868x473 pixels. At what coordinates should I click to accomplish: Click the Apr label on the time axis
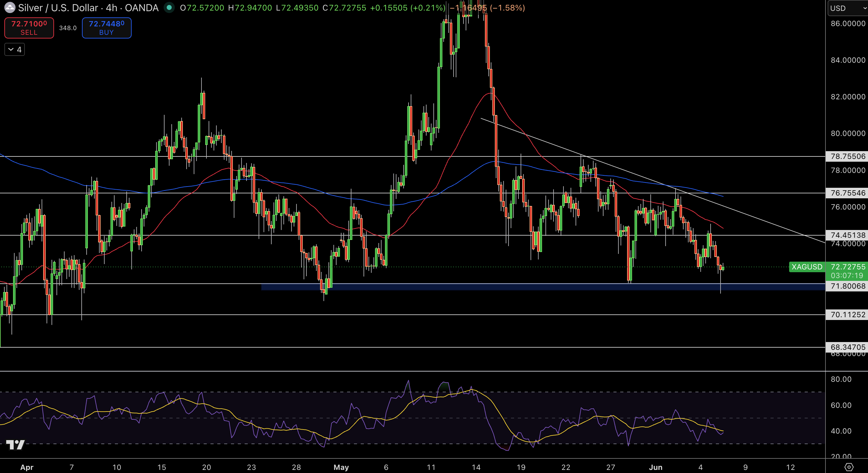tap(27, 467)
